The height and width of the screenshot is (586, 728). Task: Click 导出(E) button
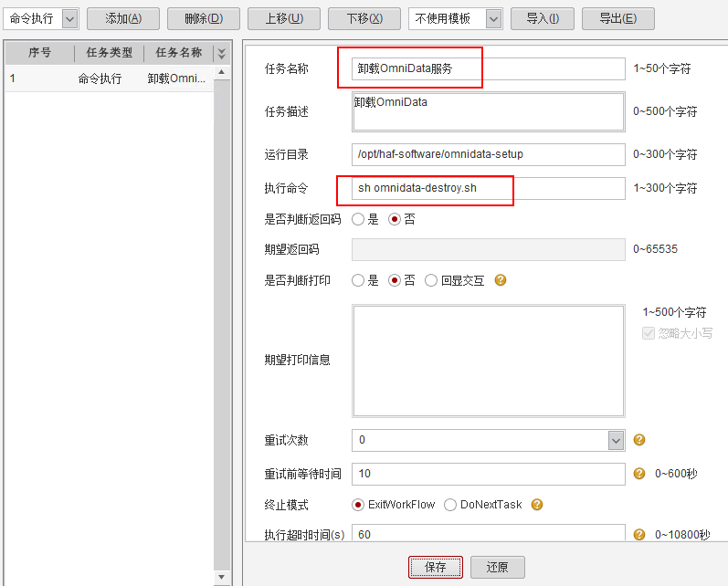tap(618, 18)
